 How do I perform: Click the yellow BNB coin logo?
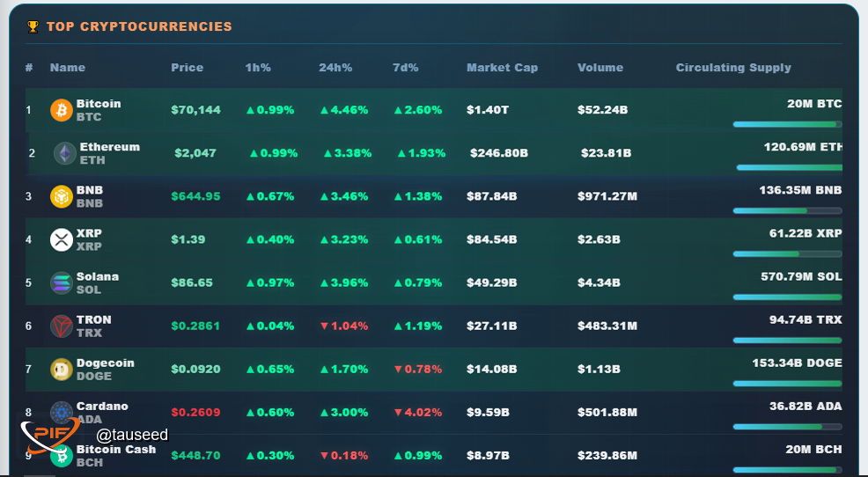[x=62, y=196]
